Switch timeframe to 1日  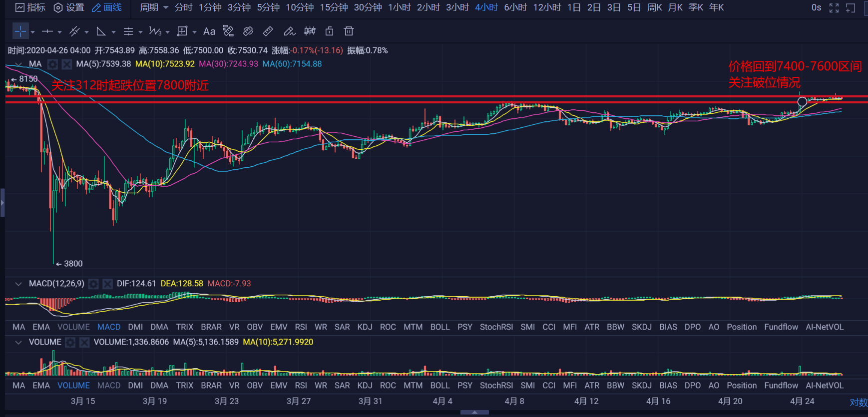point(574,7)
